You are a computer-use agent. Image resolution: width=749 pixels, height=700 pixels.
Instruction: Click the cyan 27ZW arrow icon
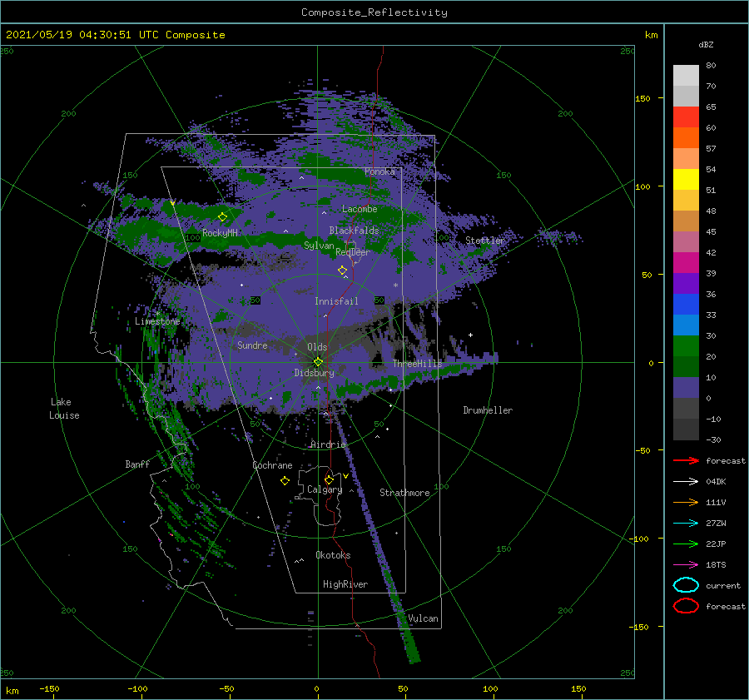pos(686,523)
